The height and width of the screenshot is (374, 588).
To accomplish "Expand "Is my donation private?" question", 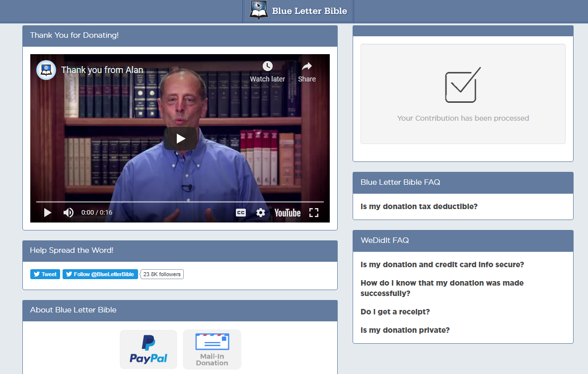I will point(405,330).
